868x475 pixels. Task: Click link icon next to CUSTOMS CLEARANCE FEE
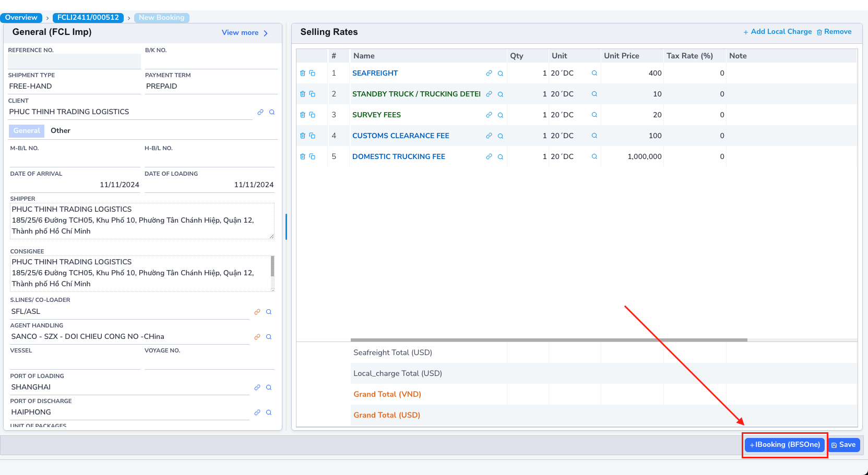pos(489,136)
